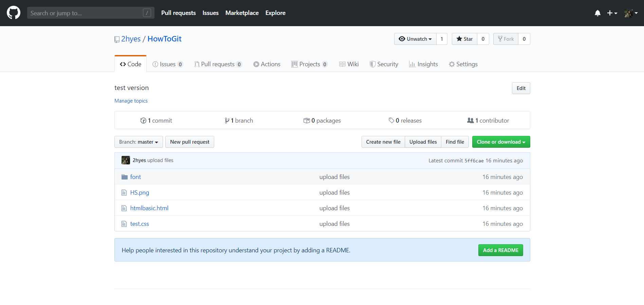Click Add a README button
The image size is (644, 305).
click(501, 250)
